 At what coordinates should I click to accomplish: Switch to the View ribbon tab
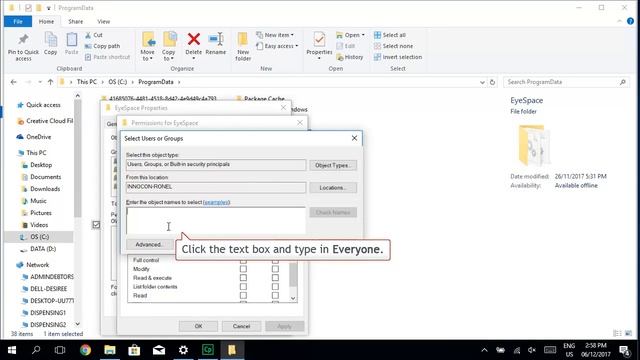click(x=104, y=21)
